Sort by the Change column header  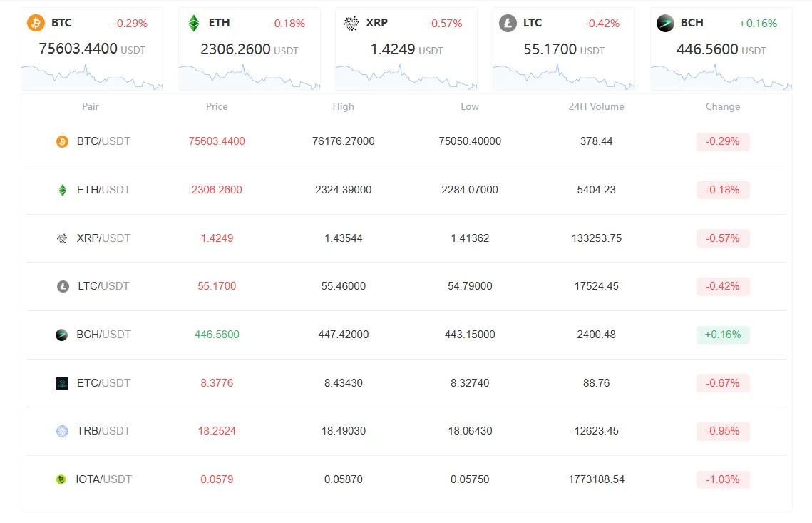[x=722, y=106]
